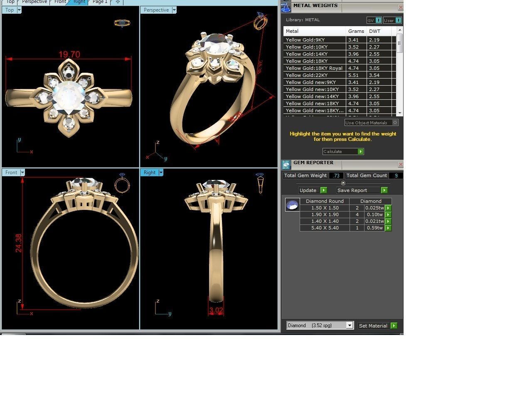Click the ring orientation icon in Top viewport
Screen dimensions: 532x399
pos(122,23)
